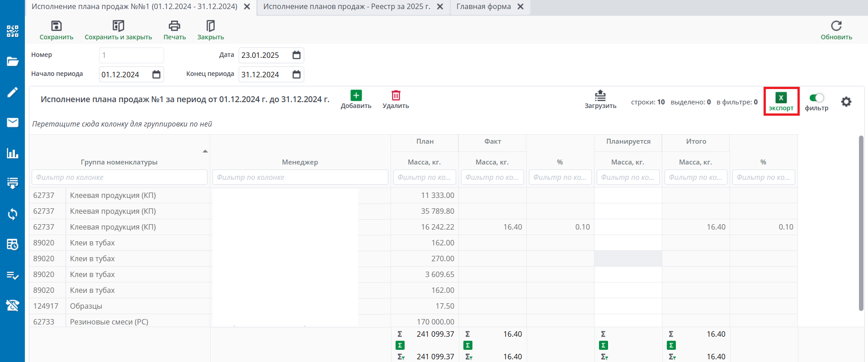Click the Загрузить upload icon
Screen dimensions: 868x362
tap(600, 95)
